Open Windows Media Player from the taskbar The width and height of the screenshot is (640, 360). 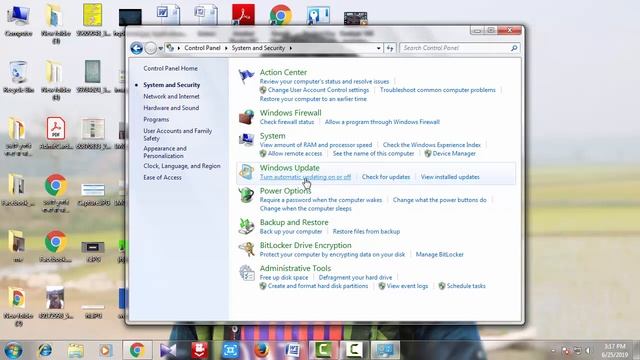coord(106,350)
